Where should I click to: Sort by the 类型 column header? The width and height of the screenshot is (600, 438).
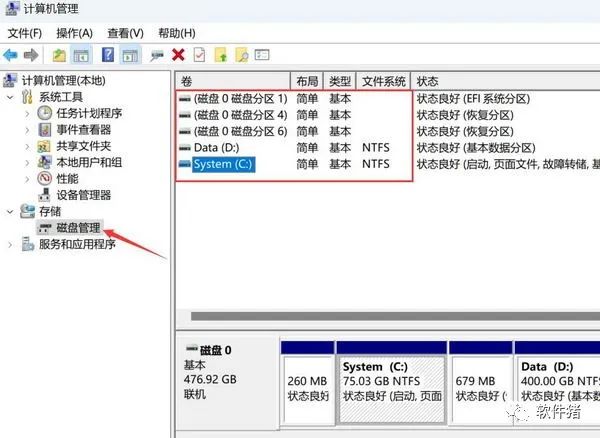pyautogui.click(x=340, y=81)
